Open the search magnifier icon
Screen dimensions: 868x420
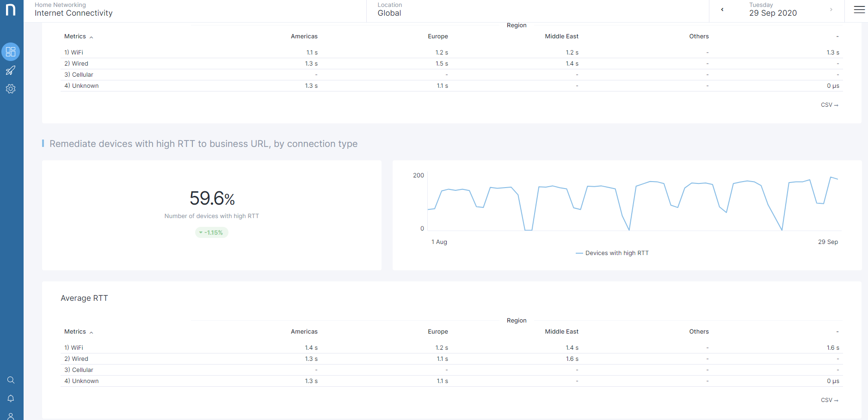(11, 380)
